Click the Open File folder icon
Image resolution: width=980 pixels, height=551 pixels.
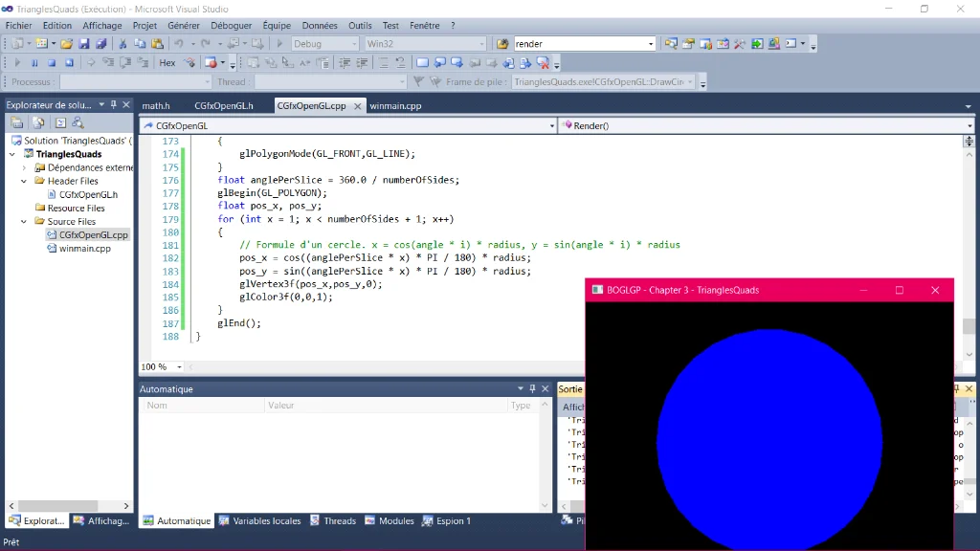[66, 44]
